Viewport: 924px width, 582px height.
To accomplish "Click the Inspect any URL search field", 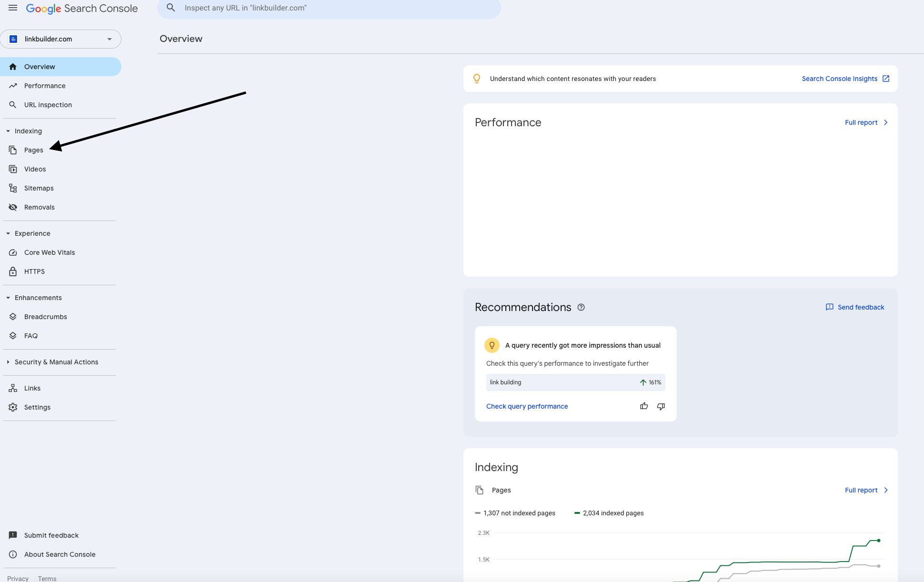I will point(329,8).
